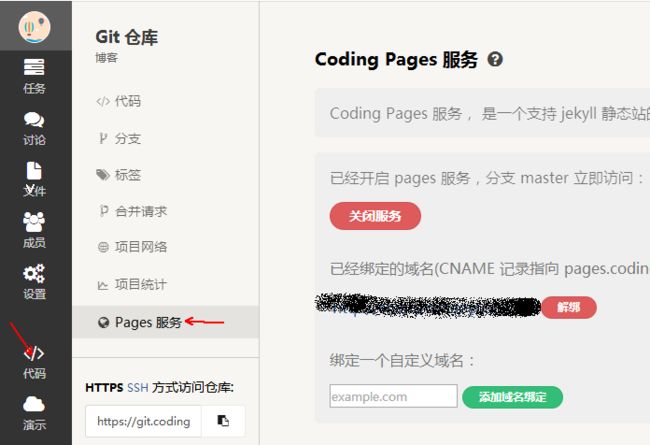Select 项目统计 project statistics item
This screenshot has width=650, height=445.
[x=133, y=285]
